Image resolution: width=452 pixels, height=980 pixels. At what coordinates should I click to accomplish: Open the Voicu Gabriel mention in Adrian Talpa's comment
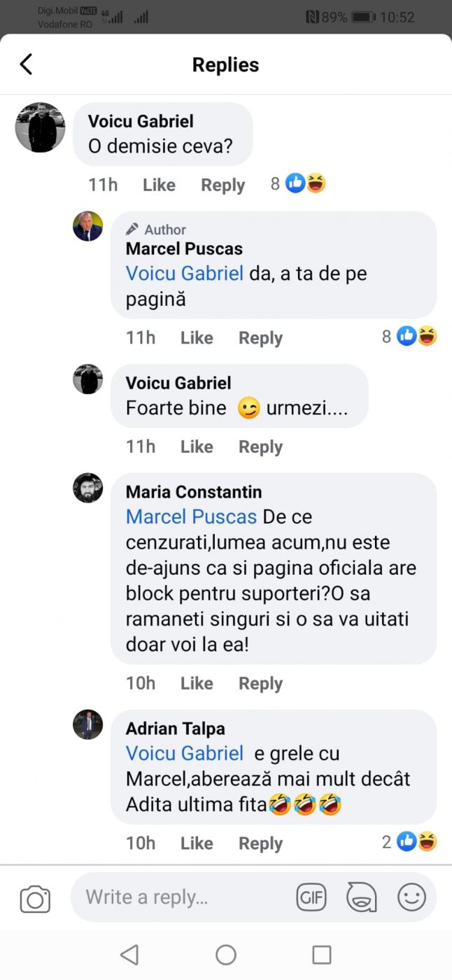click(x=185, y=753)
